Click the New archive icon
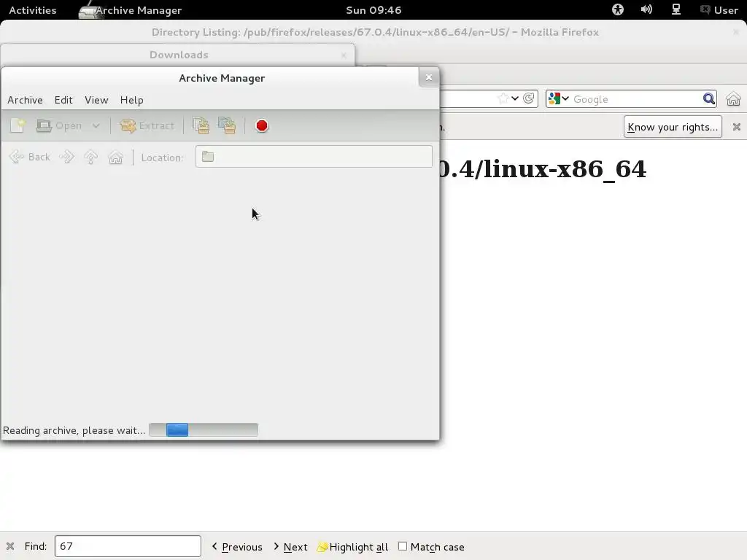This screenshot has width=747, height=560. coord(18,125)
